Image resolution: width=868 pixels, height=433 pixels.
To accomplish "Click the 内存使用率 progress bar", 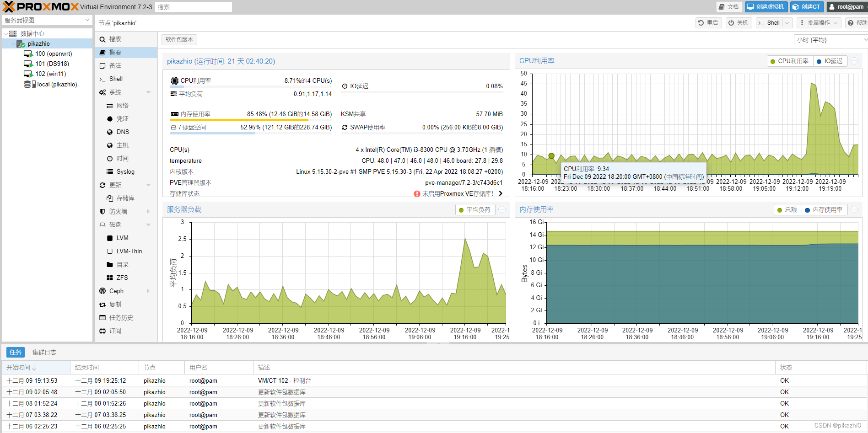I will pos(251,120).
